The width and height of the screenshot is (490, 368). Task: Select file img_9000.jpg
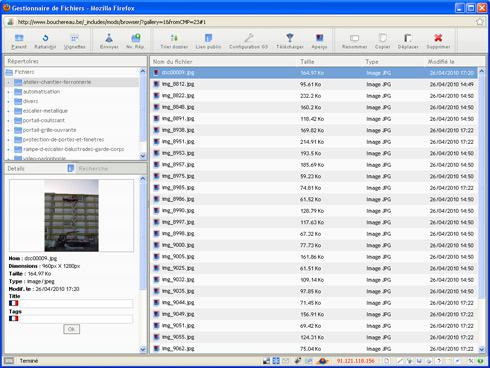tap(313, 245)
